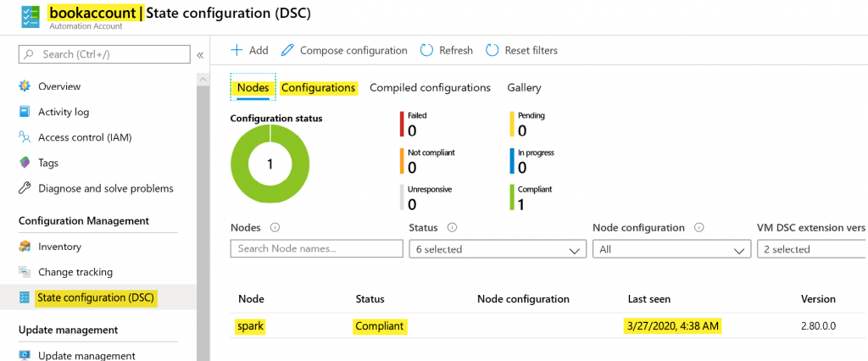Open the spark node link
Screen dimensions: 868x361
251,326
